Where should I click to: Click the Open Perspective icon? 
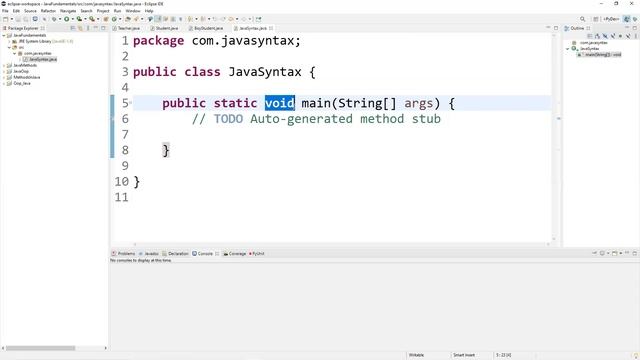click(596, 19)
